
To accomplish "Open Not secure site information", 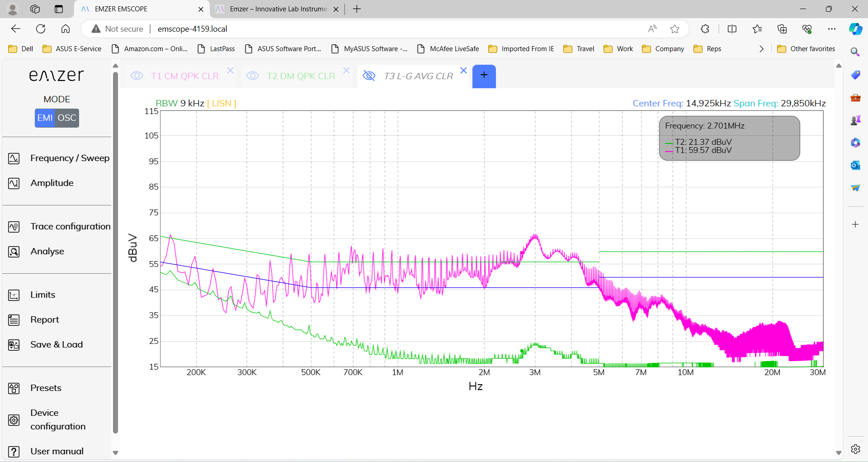I will tap(117, 29).
